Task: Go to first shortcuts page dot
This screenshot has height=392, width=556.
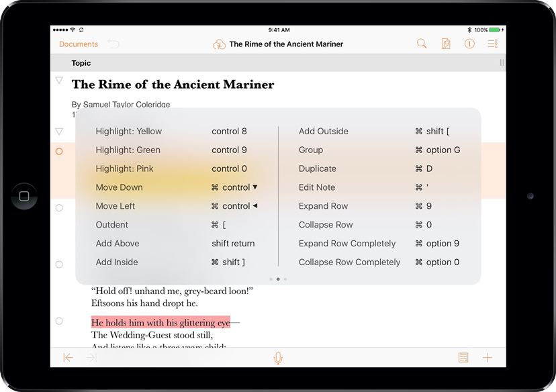Action: (x=271, y=279)
